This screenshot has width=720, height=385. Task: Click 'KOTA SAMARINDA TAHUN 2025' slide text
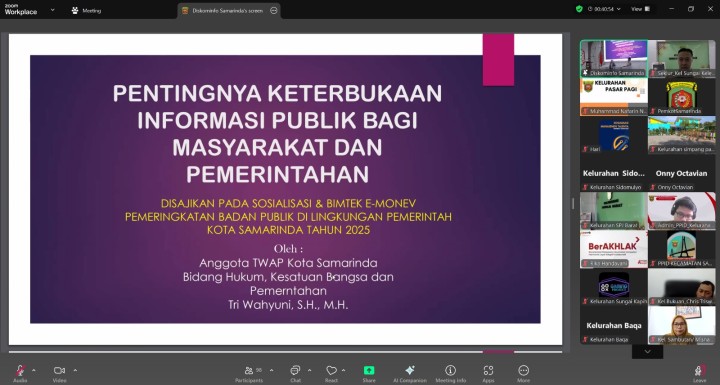tap(288, 230)
